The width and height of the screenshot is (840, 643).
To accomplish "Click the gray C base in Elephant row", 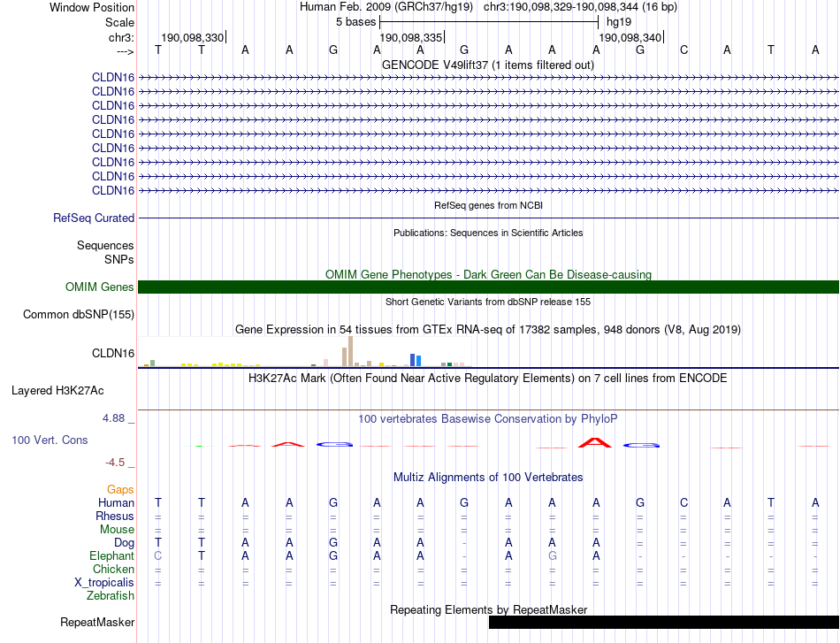I will 158,556.
